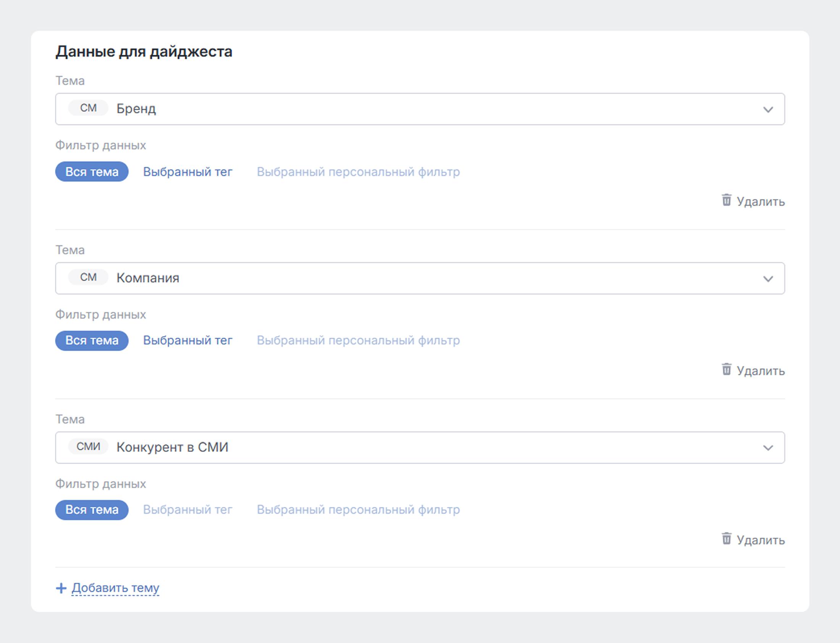Viewport: 840px width, 643px height.
Task: Click Удалить text for the Компания theme
Action: pyautogui.click(x=761, y=371)
